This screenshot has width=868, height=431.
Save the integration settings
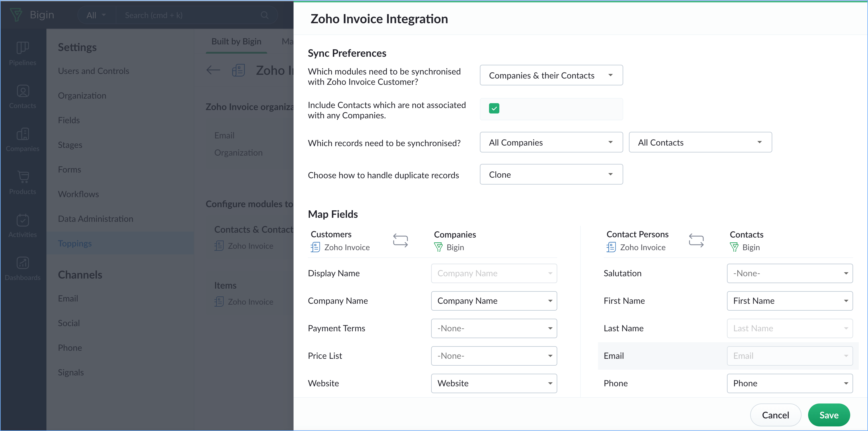828,415
